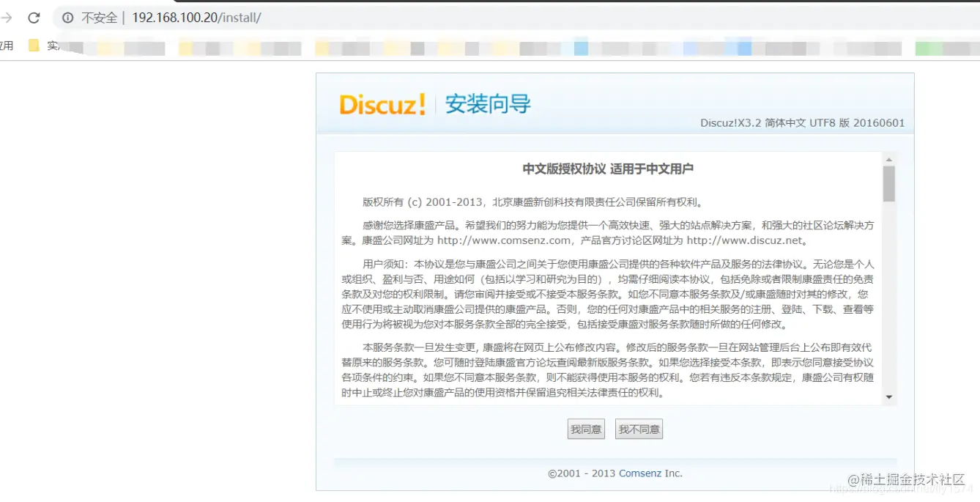The height and width of the screenshot is (502, 980).
Task: Click the 我不同意 button
Action: [x=639, y=429]
